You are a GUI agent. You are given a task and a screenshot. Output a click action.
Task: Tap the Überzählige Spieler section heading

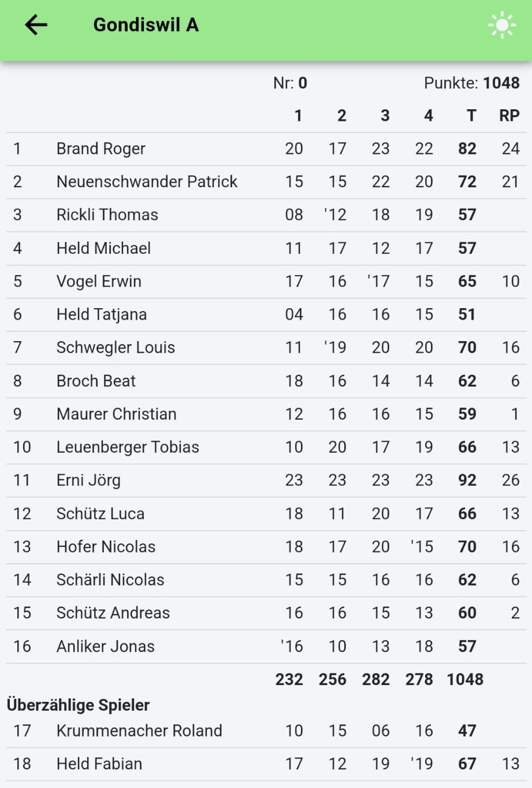(78, 705)
